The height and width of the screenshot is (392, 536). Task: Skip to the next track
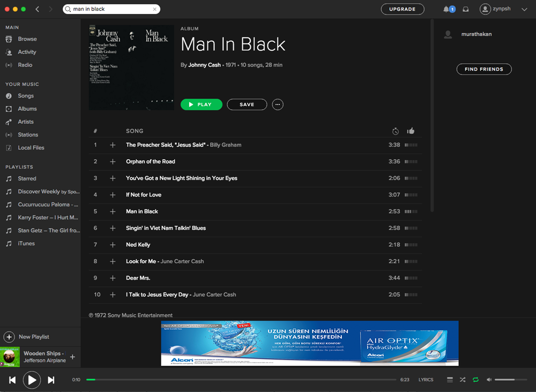tap(51, 380)
